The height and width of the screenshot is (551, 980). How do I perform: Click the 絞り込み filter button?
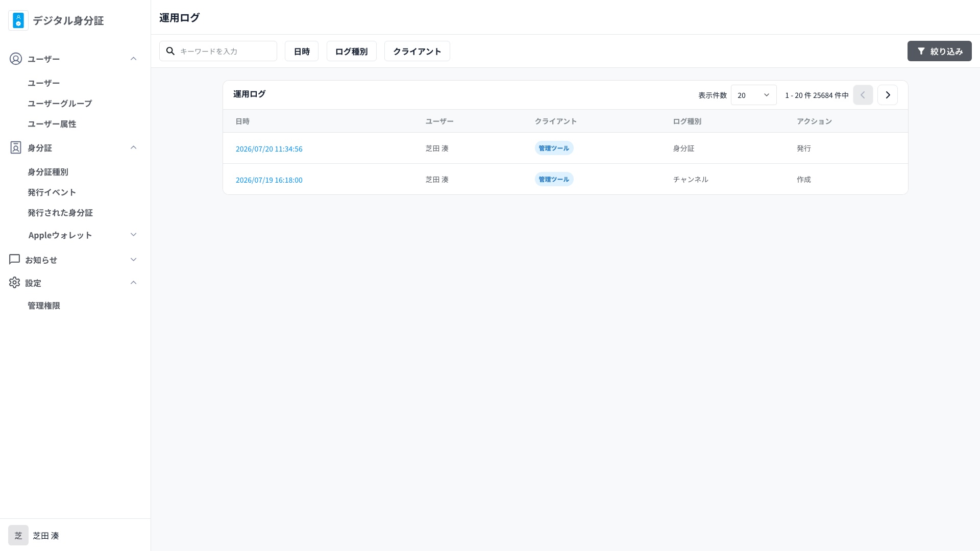(x=940, y=51)
